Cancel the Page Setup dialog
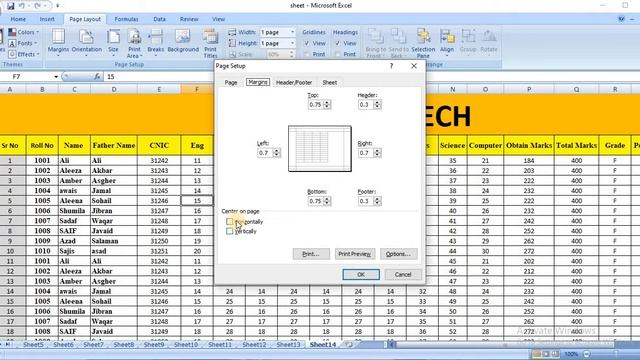The height and width of the screenshot is (360, 640). [403, 275]
